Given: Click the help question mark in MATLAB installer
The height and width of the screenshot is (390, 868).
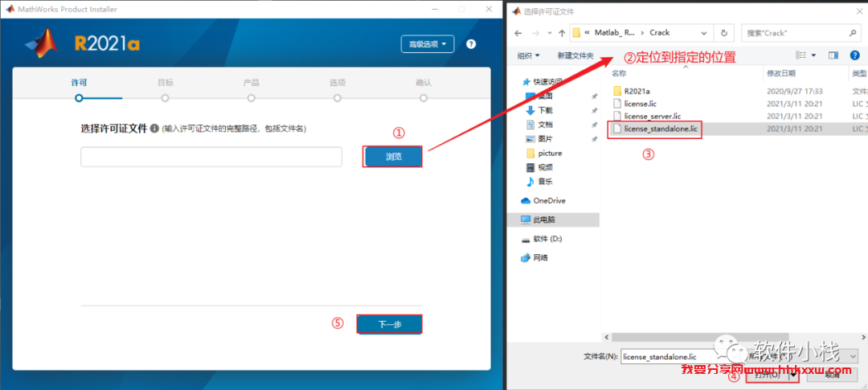Looking at the screenshot, I should (x=471, y=44).
